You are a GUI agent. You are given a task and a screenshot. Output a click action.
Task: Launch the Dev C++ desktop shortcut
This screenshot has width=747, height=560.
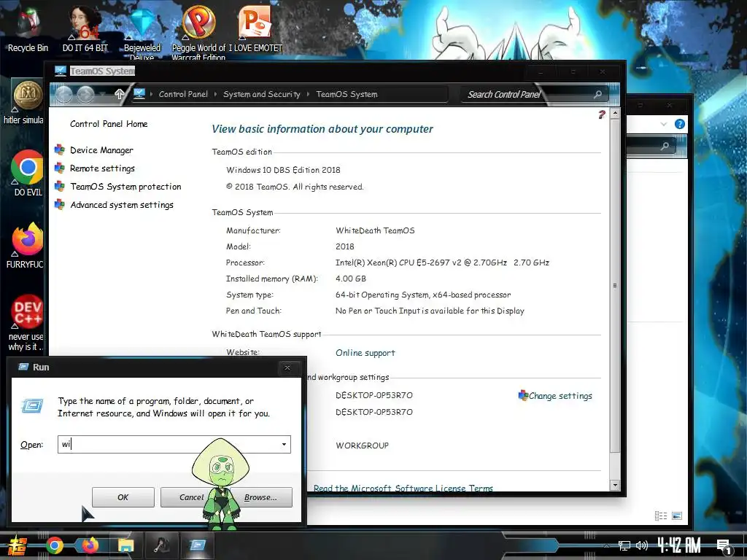27,323
